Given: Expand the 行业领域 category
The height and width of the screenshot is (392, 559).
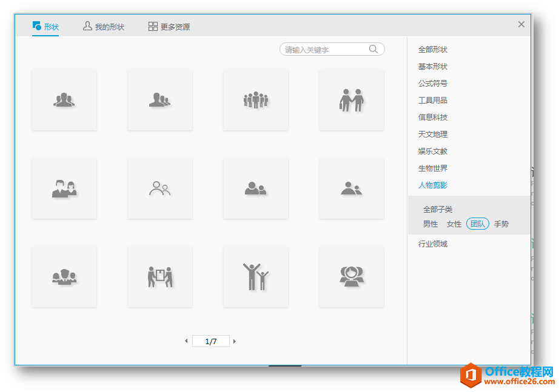Looking at the screenshot, I should tap(433, 243).
